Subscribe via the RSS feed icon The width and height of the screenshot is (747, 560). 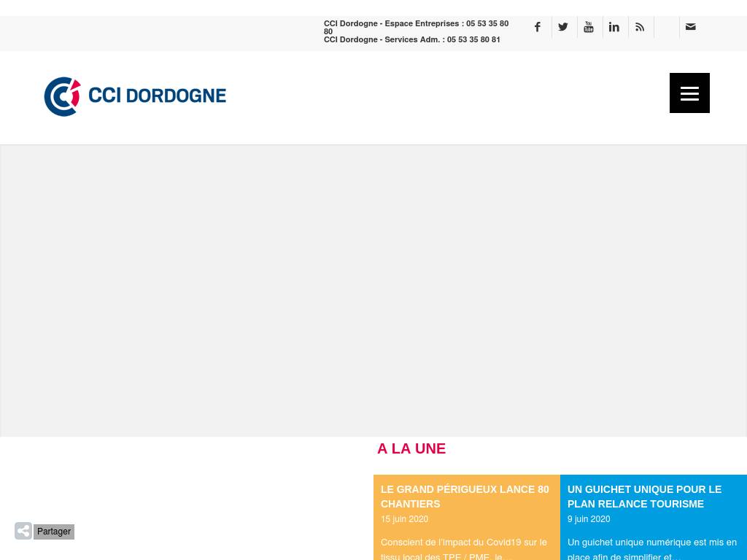tap(640, 27)
